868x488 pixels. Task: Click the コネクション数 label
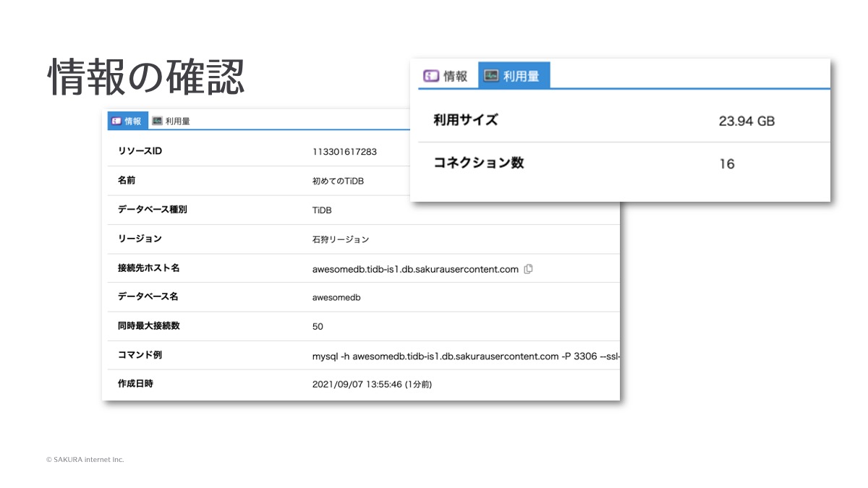(478, 163)
